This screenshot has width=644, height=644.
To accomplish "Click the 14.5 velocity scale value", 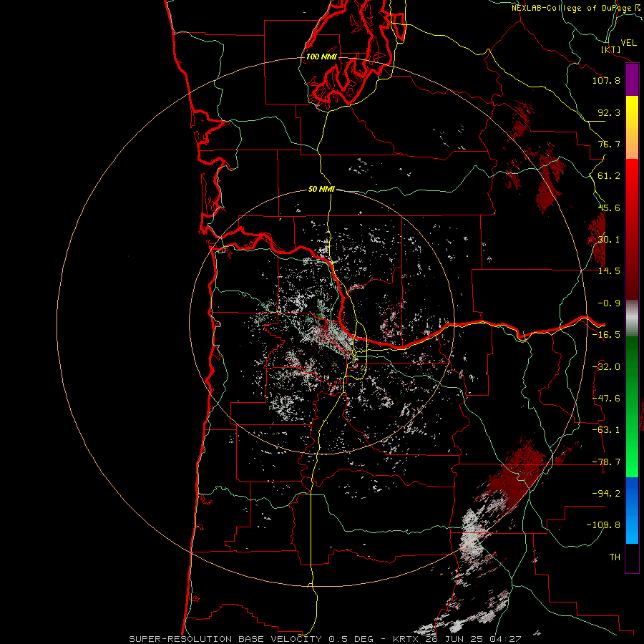I will click(x=609, y=271).
